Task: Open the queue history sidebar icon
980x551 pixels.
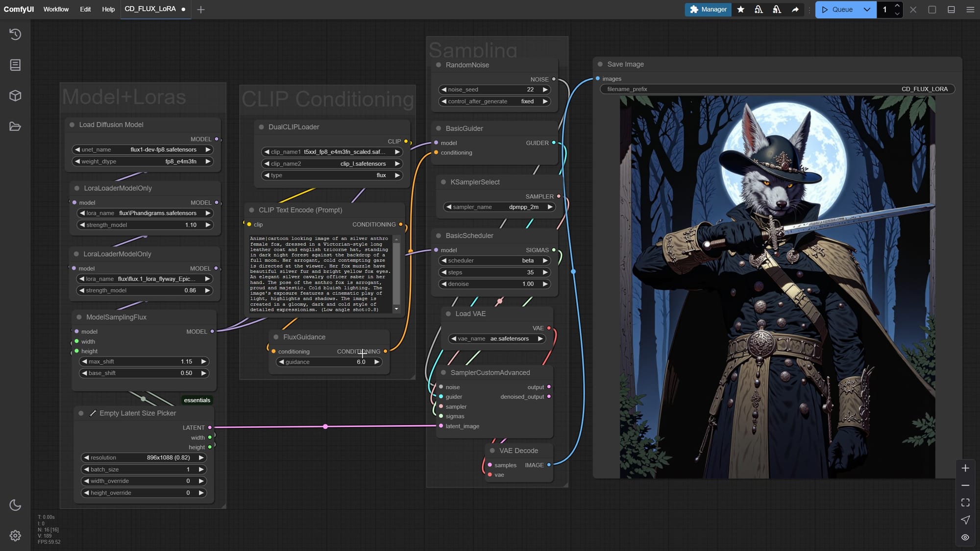Action: [x=15, y=34]
